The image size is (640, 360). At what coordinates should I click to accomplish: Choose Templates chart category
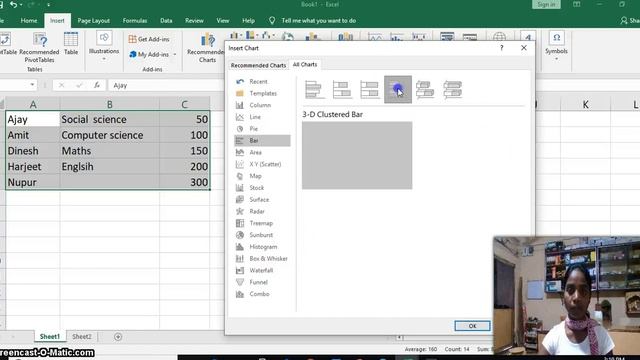tap(262, 93)
